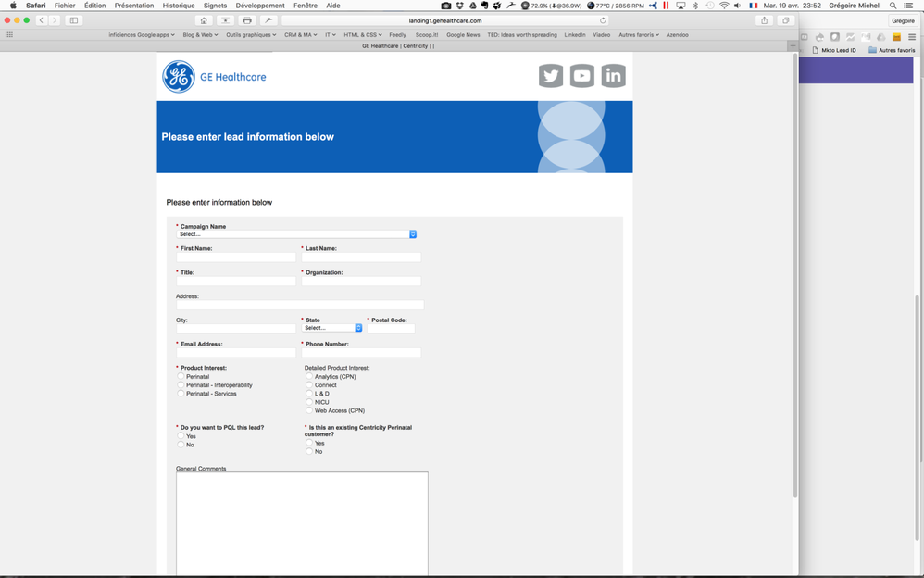Open the Historique menu
This screenshot has width=924, height=578.
point(179,6)
